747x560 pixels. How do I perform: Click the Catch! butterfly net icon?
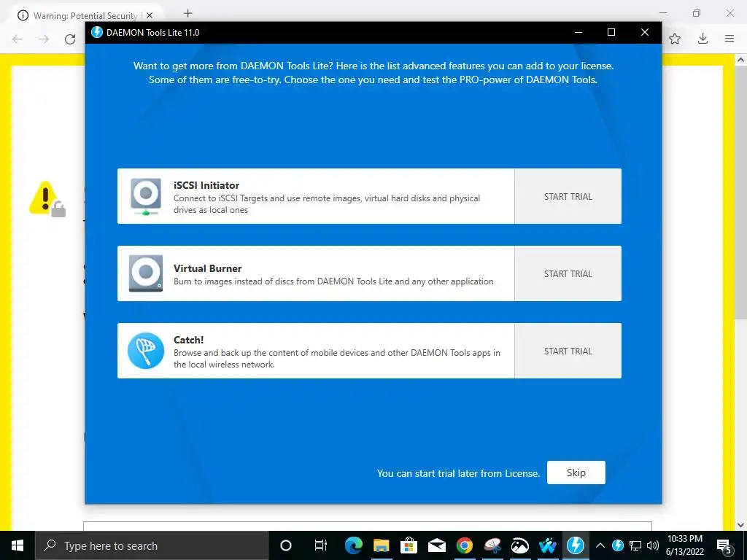point(146,351)
